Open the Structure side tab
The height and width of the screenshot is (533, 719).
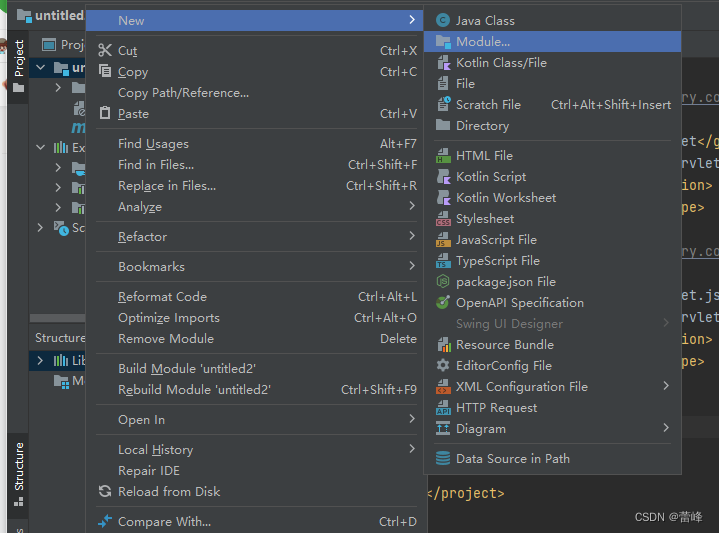[x=18, y=466]
